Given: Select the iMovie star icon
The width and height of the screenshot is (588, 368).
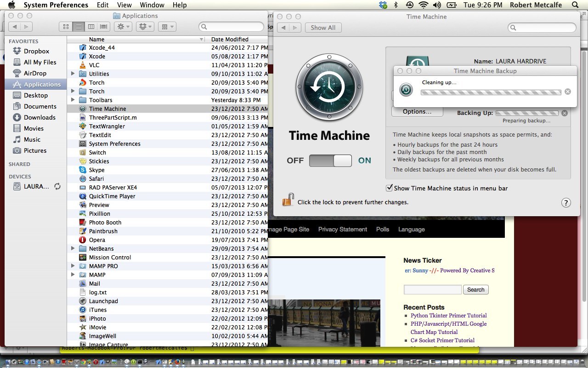Looking at the screenshot, I should (83, 327).
